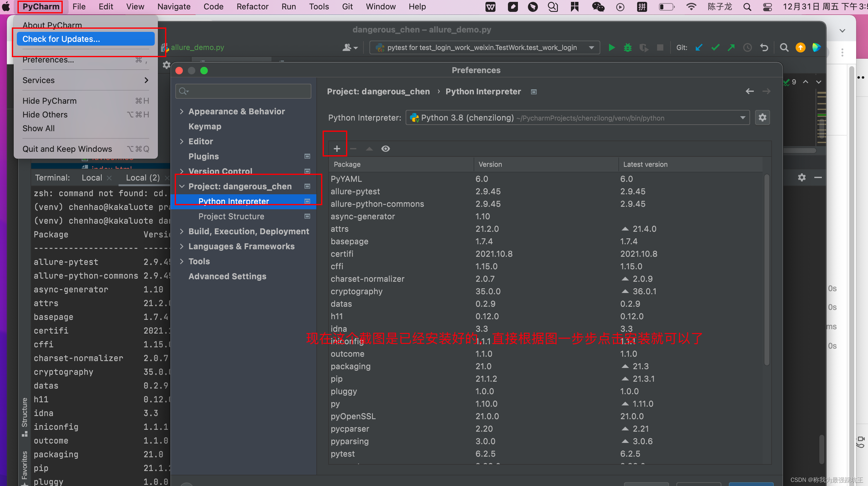Open interpreter settings gear icon

762,118
